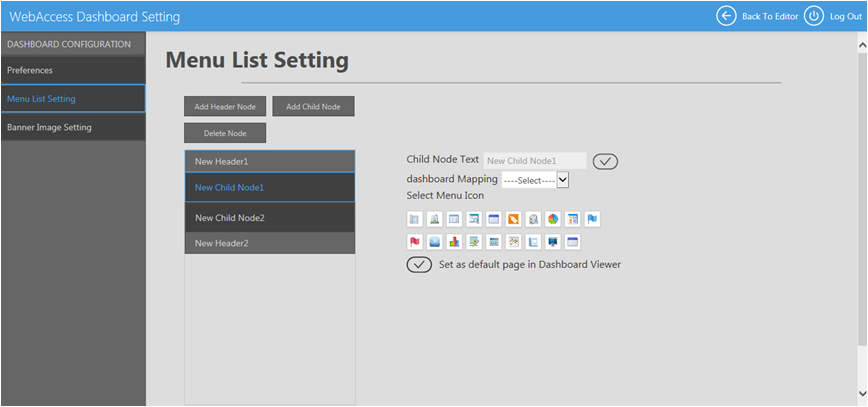Click the Delete Node button
The image size is (868, 407).
[225, 133]
